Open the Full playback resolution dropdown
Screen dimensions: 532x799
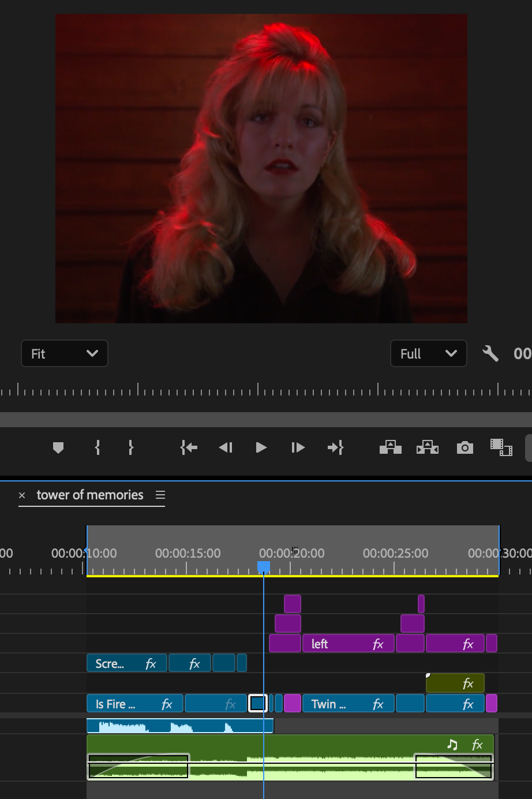point(429,353)
